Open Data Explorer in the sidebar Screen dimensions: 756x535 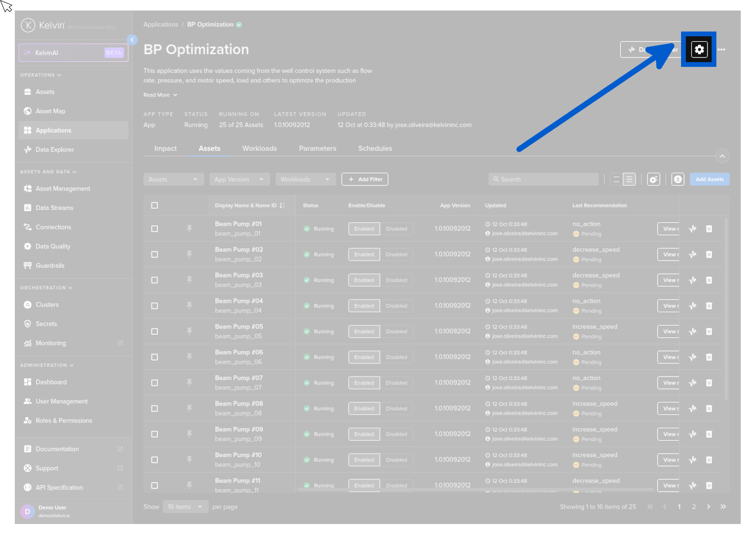pos(55,150)
